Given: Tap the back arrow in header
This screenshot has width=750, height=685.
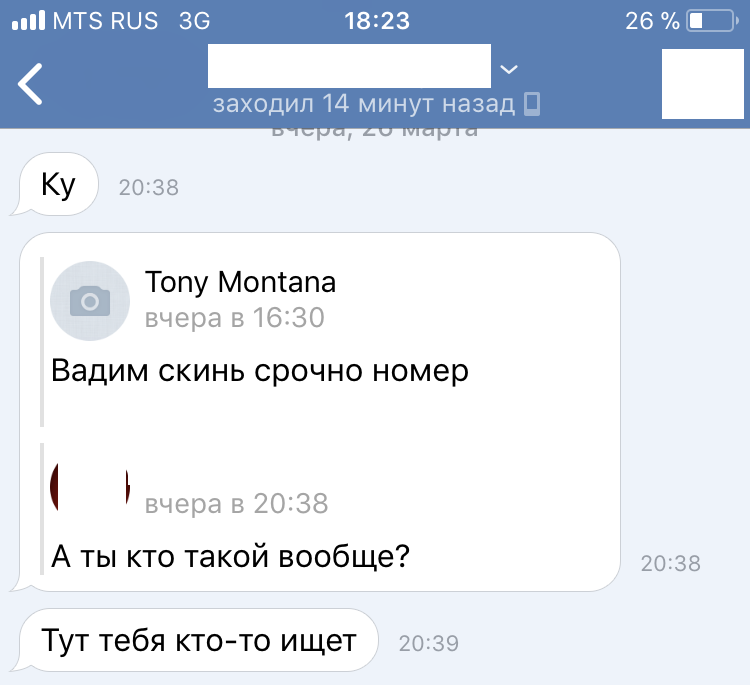Looking at the screenshot, I should tap(31, 85).
